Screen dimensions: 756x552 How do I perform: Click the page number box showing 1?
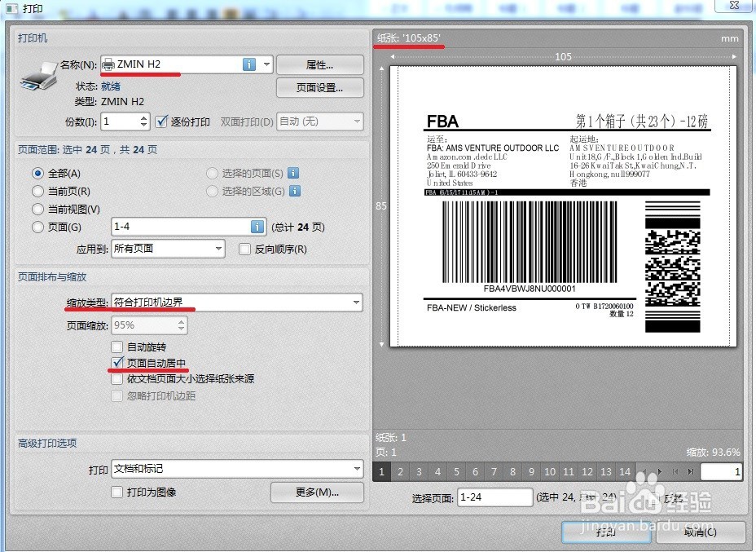click(x=721, y=472)
